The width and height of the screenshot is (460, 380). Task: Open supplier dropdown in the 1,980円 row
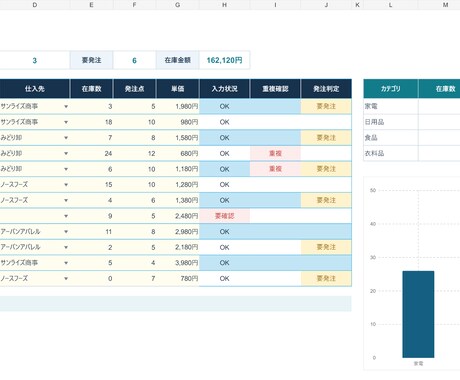[66, 106]
